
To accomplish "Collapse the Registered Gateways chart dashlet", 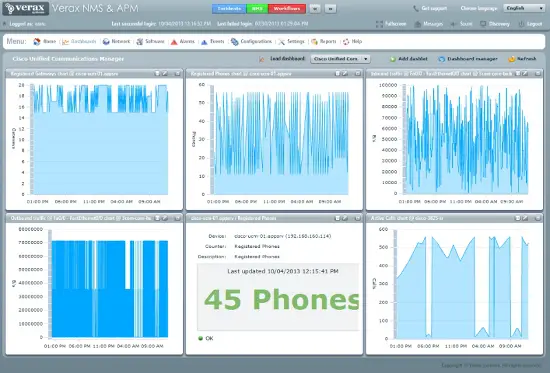I will 177,73.
